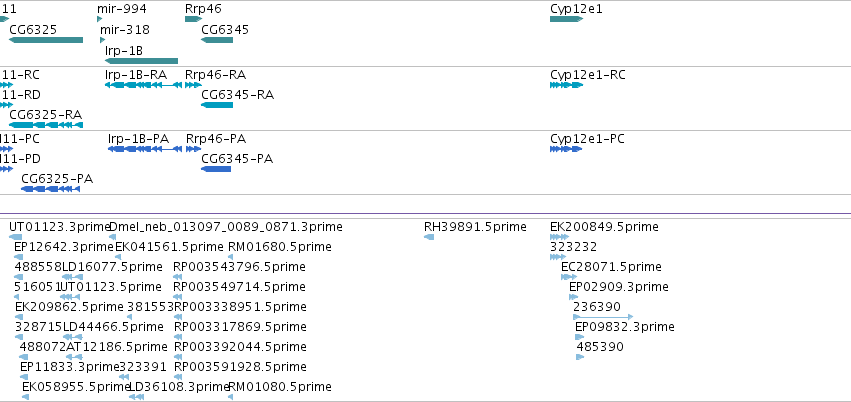Click the RM01680.5prime EST label
This screenshot has height=402, width=851.
(280, 247)
